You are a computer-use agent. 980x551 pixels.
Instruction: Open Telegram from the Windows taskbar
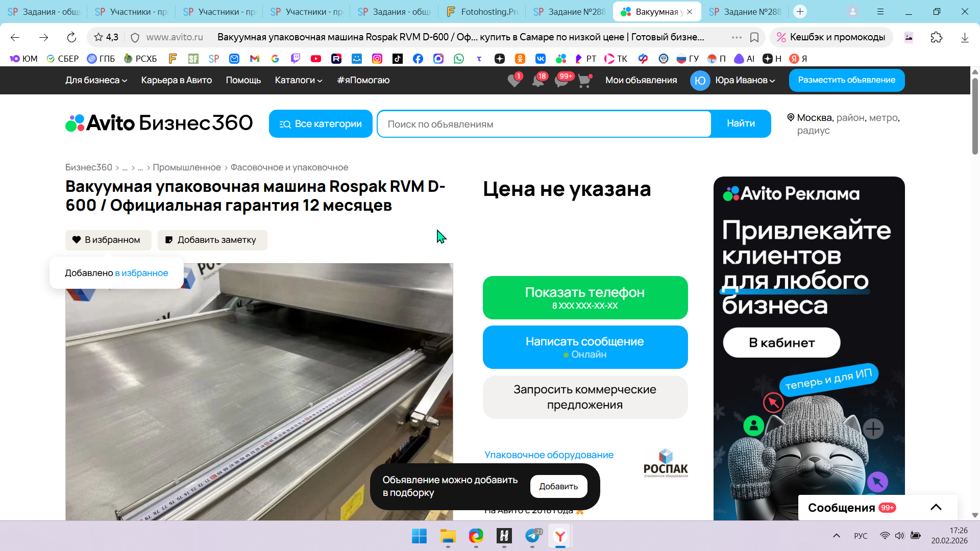pyautogui.click(x=532, y=536)
